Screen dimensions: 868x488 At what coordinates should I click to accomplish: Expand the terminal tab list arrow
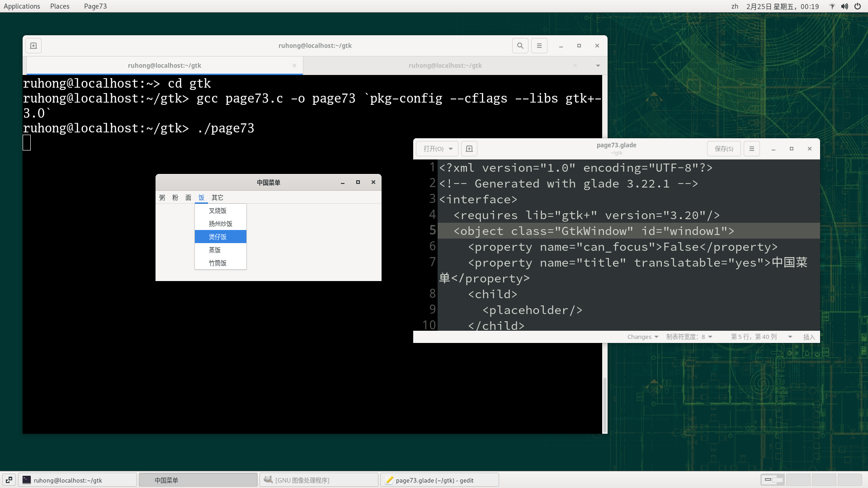(598, 66)
